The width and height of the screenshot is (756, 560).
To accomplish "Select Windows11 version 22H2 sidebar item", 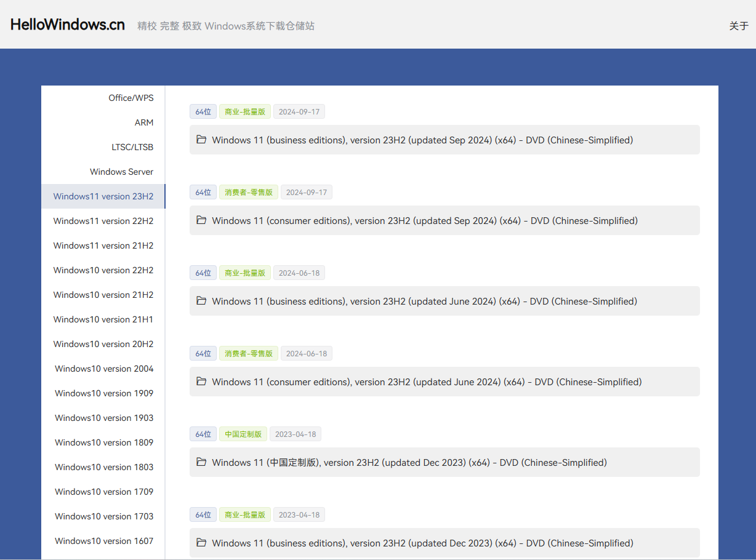I will point(103,221).
